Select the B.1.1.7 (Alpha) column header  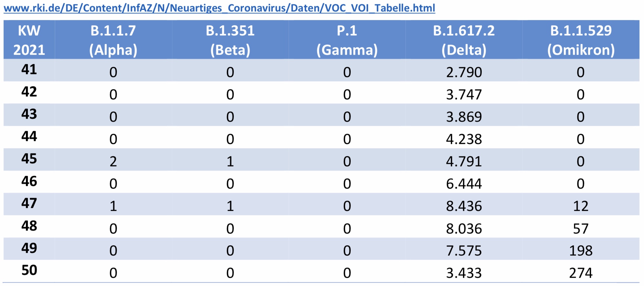113,40
